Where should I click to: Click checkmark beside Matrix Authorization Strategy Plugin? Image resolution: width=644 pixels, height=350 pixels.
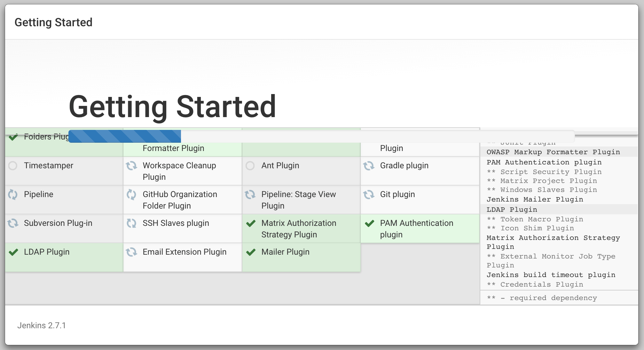pos(251,223)
